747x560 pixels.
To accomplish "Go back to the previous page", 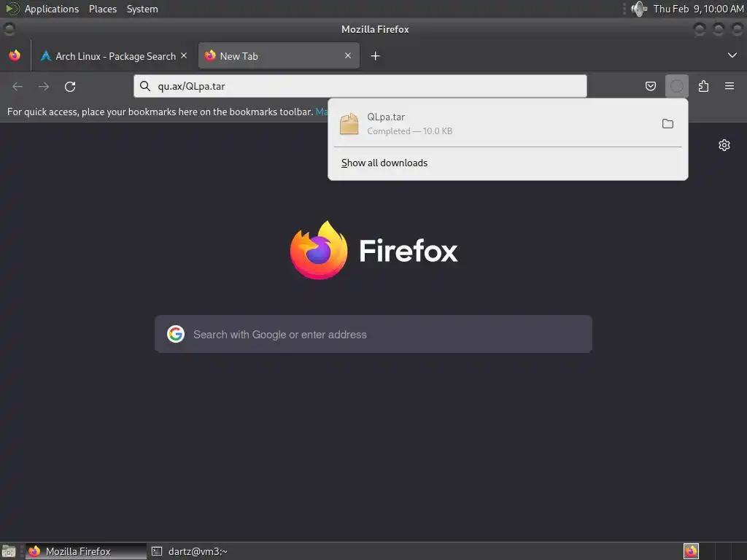I will pos(18,87).
